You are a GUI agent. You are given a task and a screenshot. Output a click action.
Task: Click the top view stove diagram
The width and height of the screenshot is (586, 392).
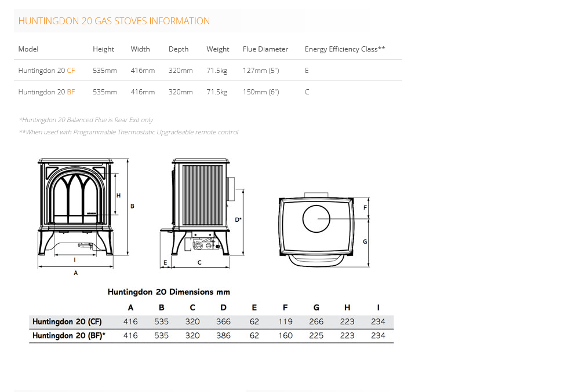(x=316, y=229)
